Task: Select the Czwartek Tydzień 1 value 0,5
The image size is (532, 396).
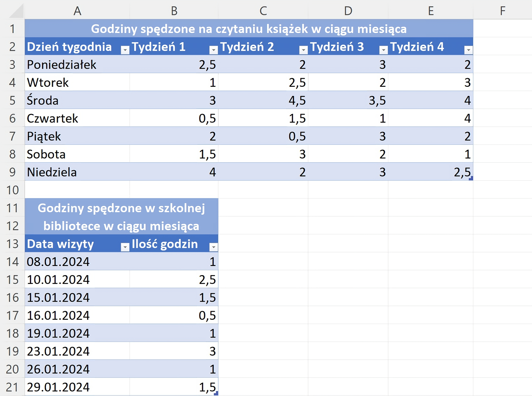Action: 207,118
